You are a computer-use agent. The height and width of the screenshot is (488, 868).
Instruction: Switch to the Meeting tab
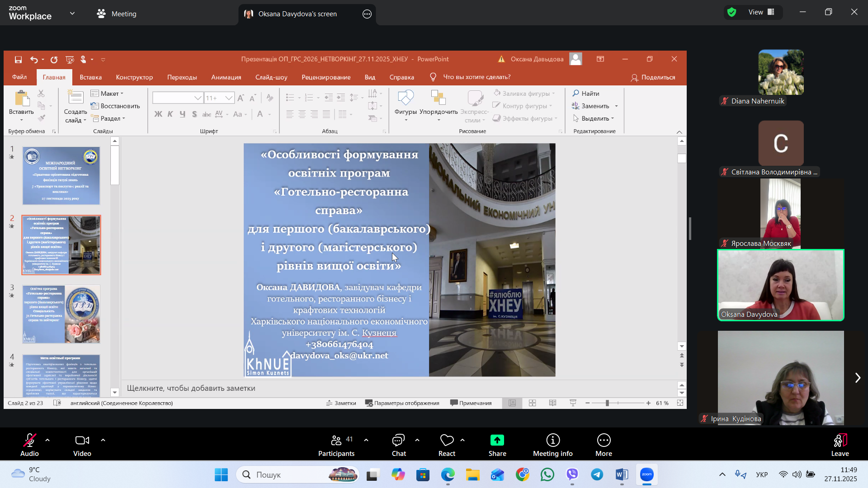click(x=117, y=14)
